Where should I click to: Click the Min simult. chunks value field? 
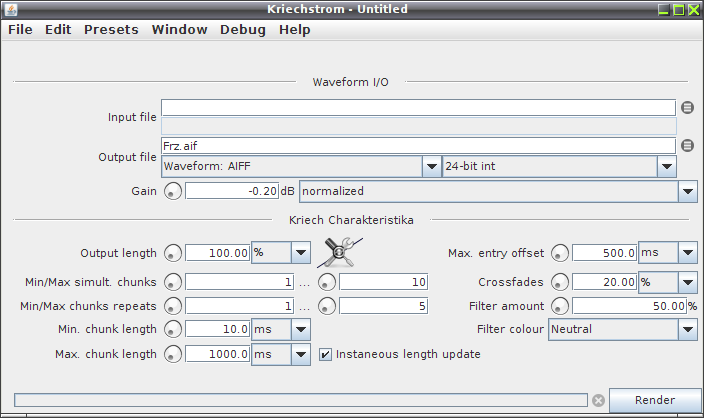click(x=240, y=282)
